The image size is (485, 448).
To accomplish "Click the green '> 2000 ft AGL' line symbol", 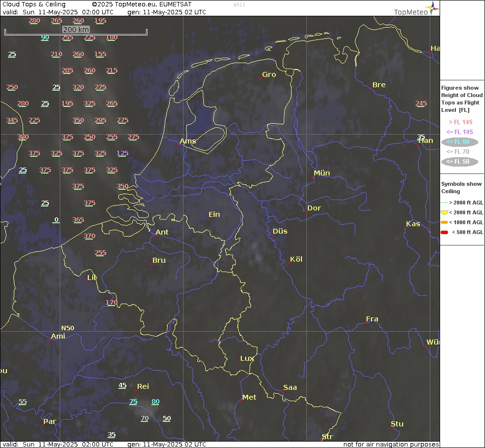I will (444, 203).
